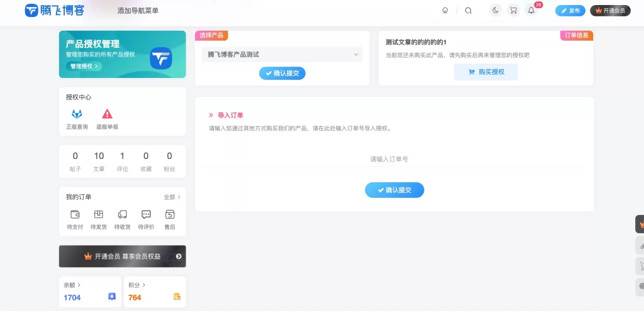
Task: Click the 腾飞博客 site logo
Action: tap(55, 10)
